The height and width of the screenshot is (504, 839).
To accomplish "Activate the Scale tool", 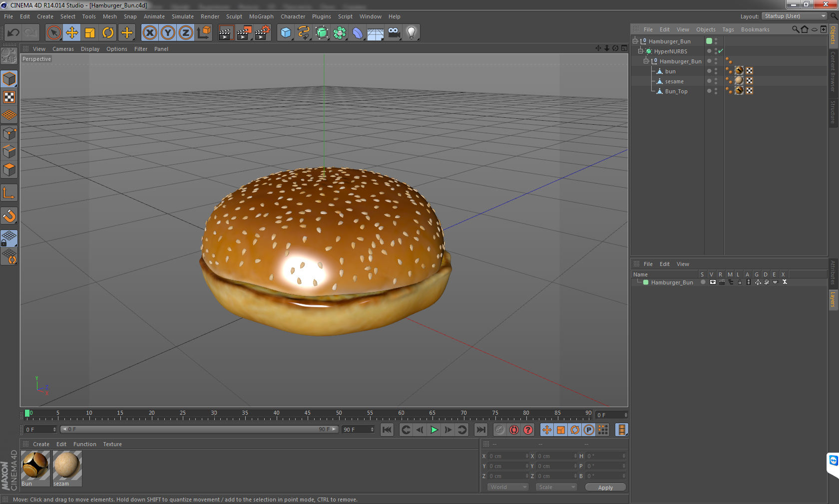I will tap(90, 33).
